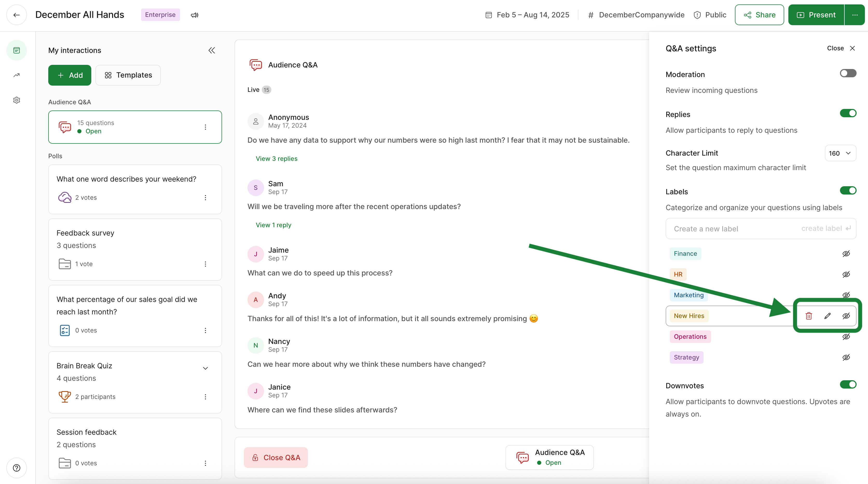
Task: Click the event code hashtag icon
Action: point(591,15)
